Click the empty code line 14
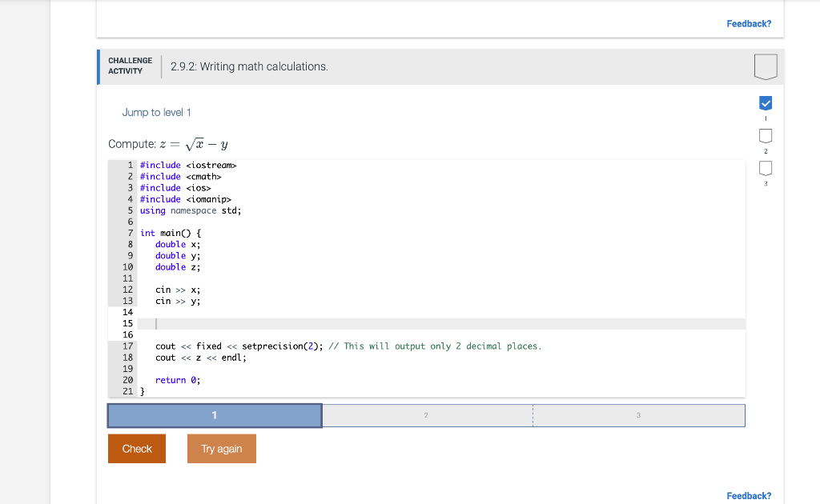Screen dimensions: 820x504 click(441, 312)
